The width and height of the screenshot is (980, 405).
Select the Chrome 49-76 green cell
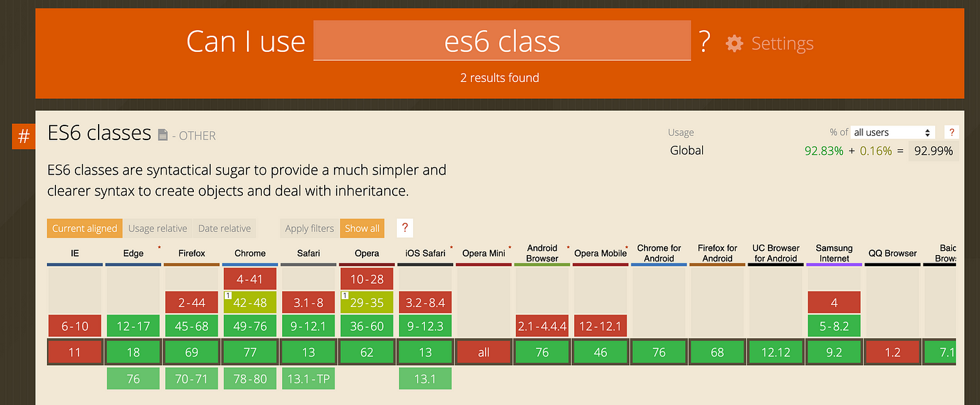pyautogui.click(x=250, y=326)
